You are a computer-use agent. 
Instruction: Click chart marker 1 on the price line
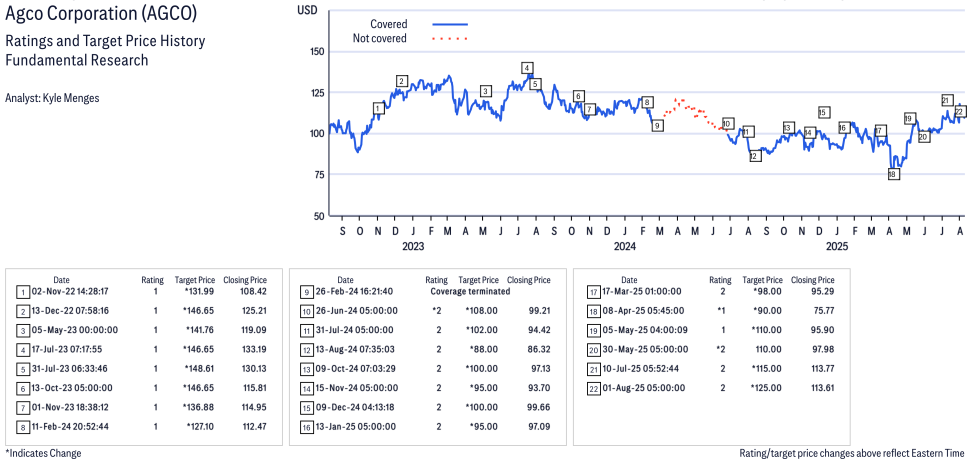(x=378, y=109)
